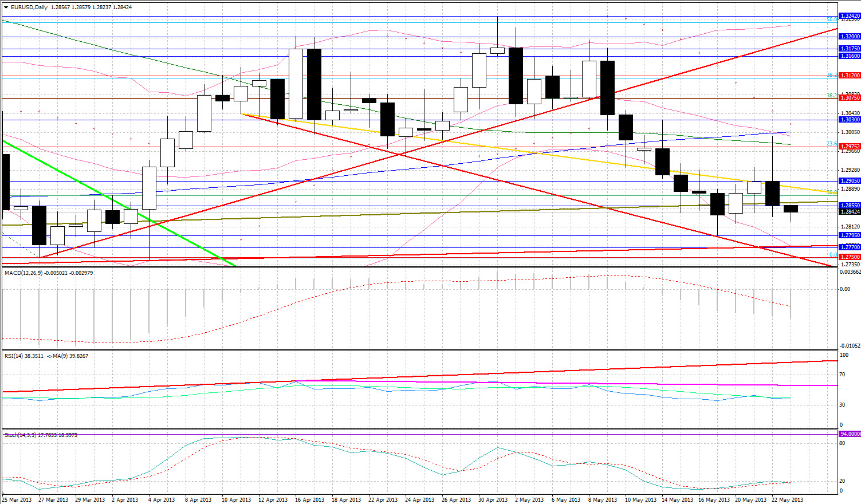Screen dimensions: 861x504
Task: Click the 26 Apr 2013 date label
Action: tap(457, 499)
